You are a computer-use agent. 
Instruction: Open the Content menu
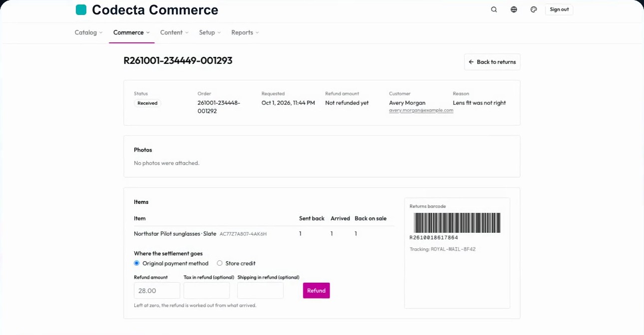(174, 32)
